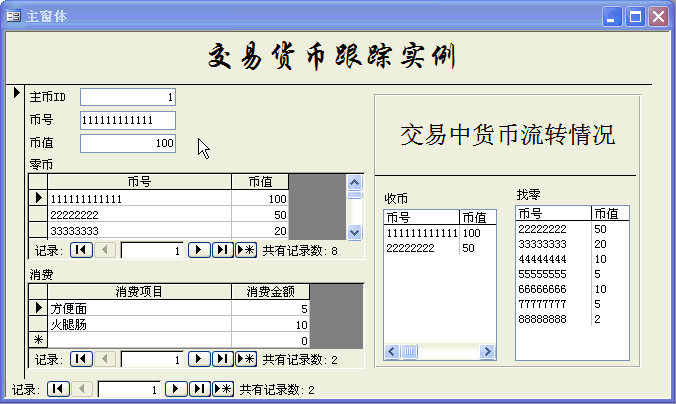Go to previous record in 消费 subform
This screenshot has height=404, width=676.
[105, 359]
